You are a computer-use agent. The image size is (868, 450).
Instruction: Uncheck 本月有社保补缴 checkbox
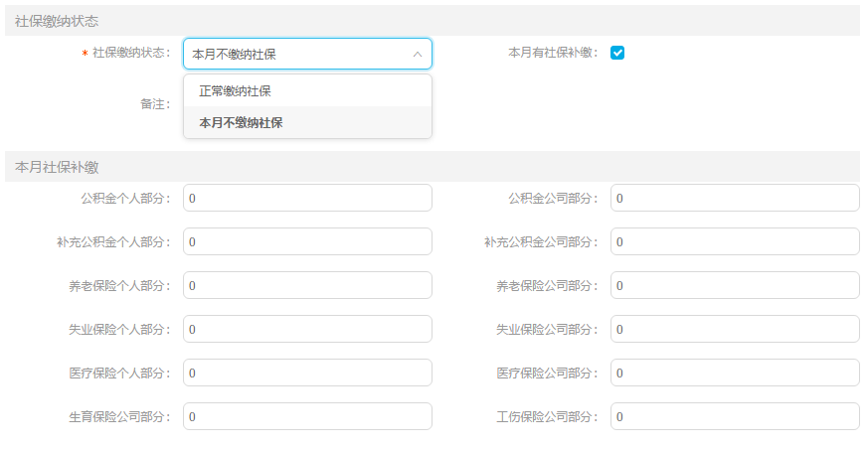pyautogui.click(x=617, y=53)
